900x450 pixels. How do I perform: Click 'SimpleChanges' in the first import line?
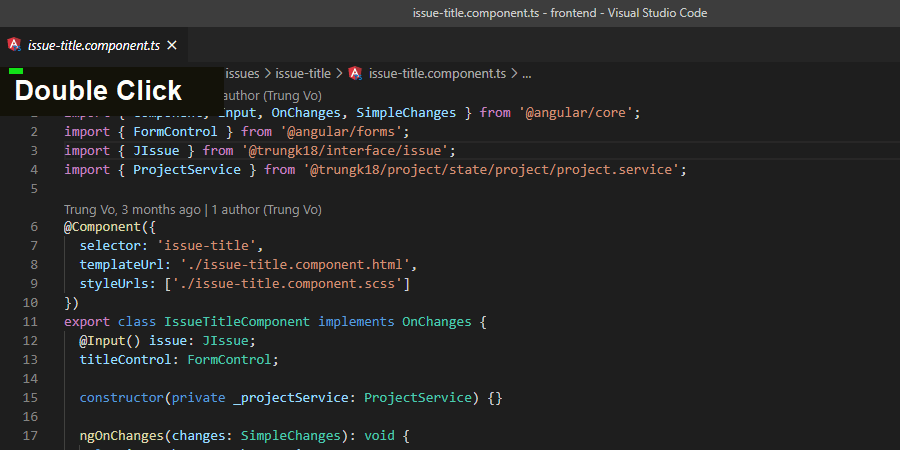click(406, 113)
